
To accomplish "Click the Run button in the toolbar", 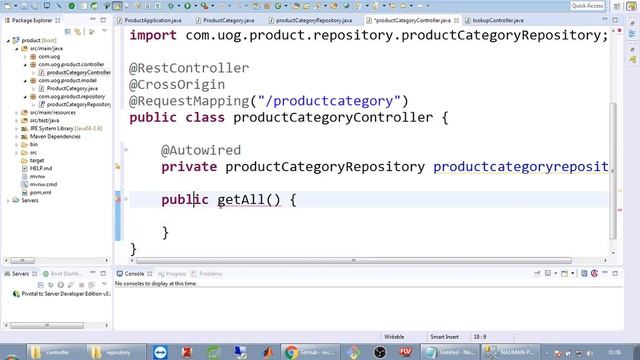I will click(187, 6).
